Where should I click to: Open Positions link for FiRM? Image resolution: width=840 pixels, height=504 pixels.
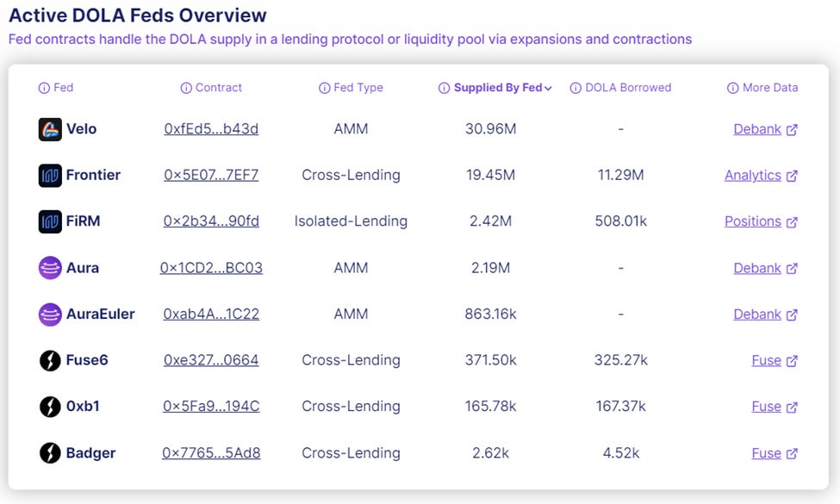[753, 221]
